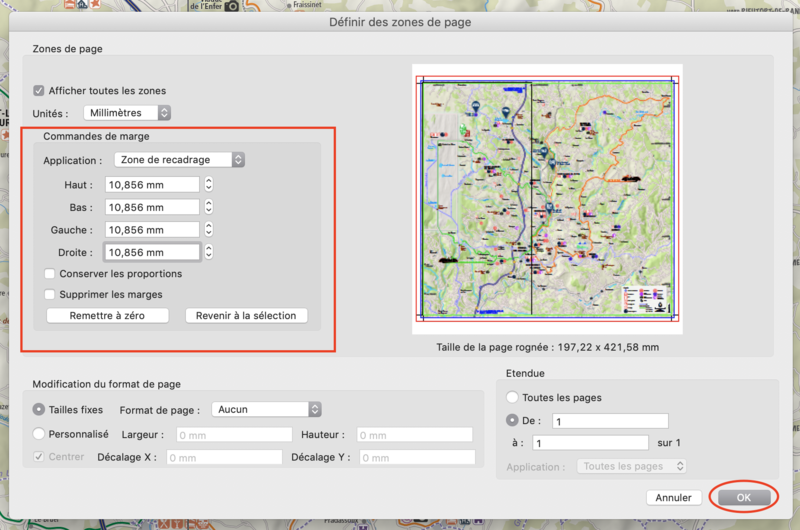
Task: Open the Unités 'Millimètres' dropdown
Action: [127, 113]
